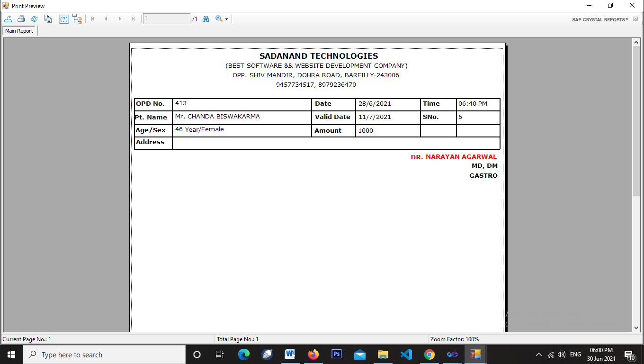This screenshot has height=364, width=644.
Task: Open the Zoom dropdown arrow
Action: pyautogui.click(x=226, y=19)
